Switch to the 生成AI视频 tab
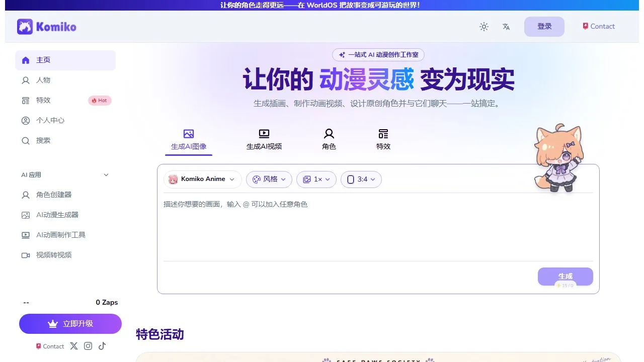This screenshot has height=362, width=644. 264,140
